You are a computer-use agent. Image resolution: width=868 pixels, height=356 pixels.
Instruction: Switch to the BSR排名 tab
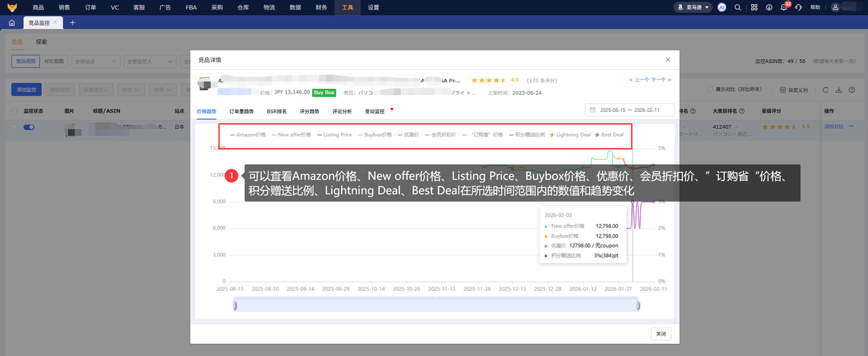(277, 111)
